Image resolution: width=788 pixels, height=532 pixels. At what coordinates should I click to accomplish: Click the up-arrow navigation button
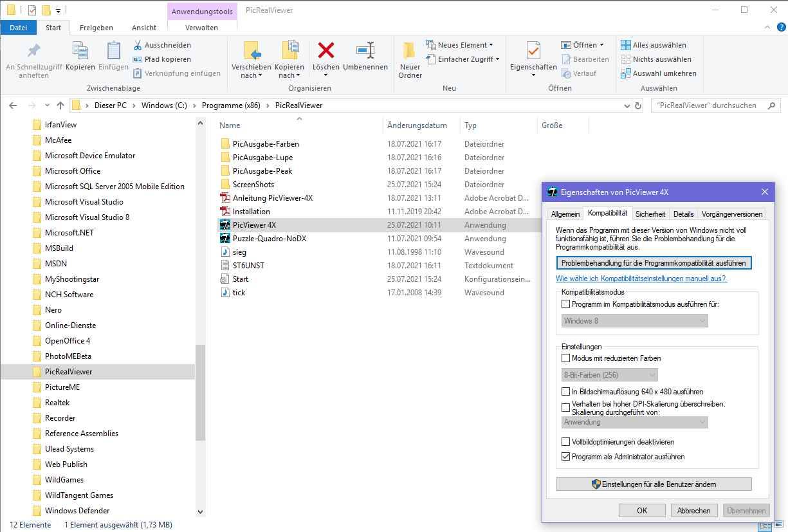[x=60, y=105]
